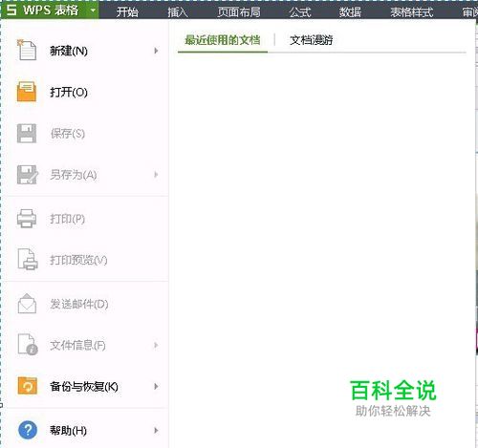Click the blue question mark help icon
This screenshot has height=448, width=478.
click(x=28, y=430)
